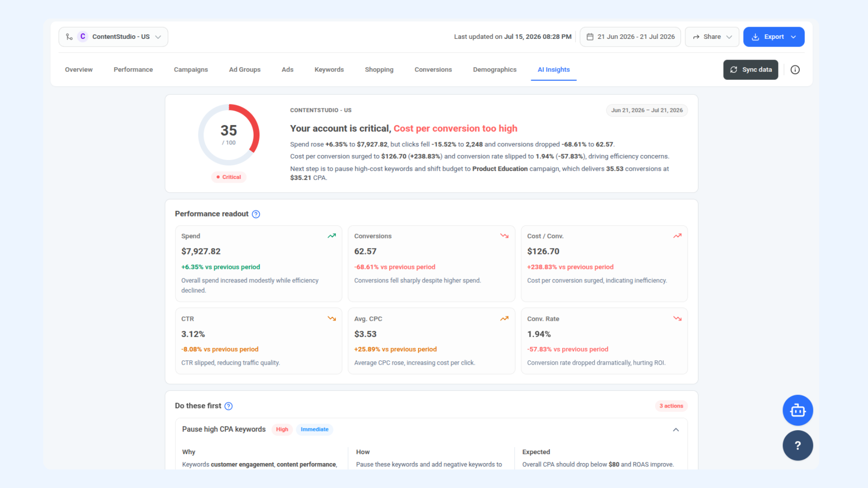Click the info circle icon beside Sync data

pyautogui.click(x=795, y=70)
